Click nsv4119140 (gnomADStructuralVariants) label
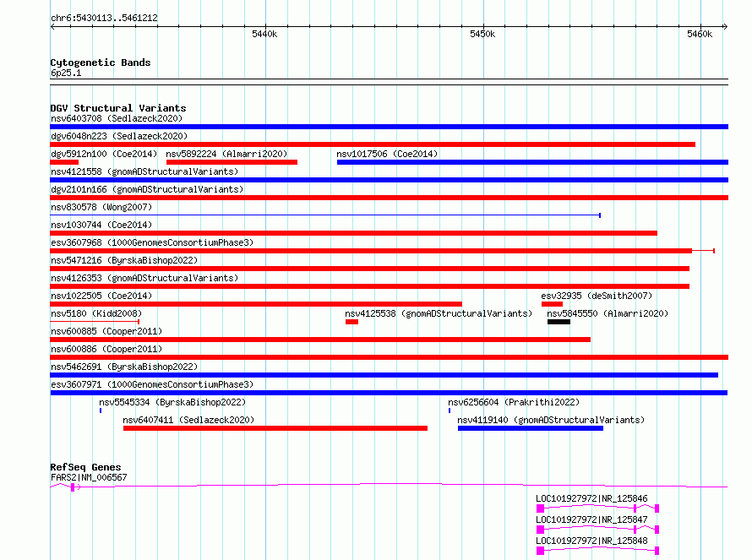This screenshot has width=752, height=560. (x=551, y=420)
